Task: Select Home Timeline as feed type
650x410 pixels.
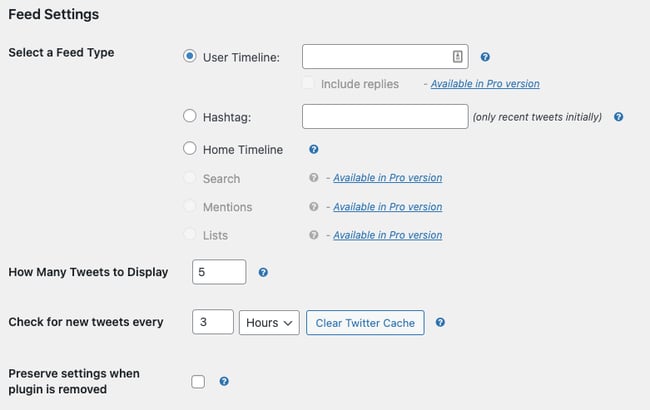Action: click(190, 150)
